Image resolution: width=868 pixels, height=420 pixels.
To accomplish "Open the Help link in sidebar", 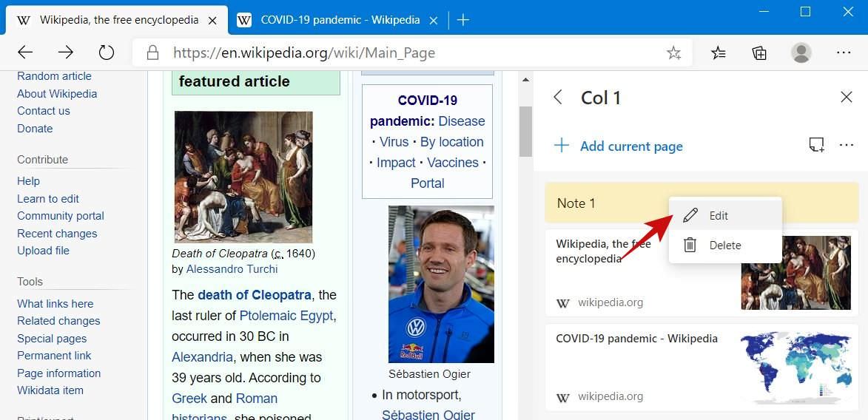I will (x=28, y=181).
